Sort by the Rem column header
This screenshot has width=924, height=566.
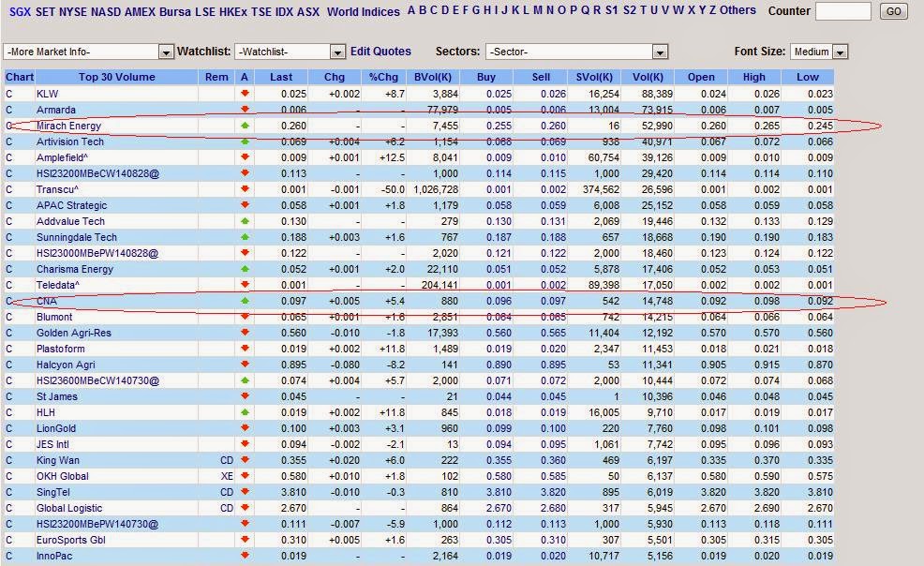point(216,77)
